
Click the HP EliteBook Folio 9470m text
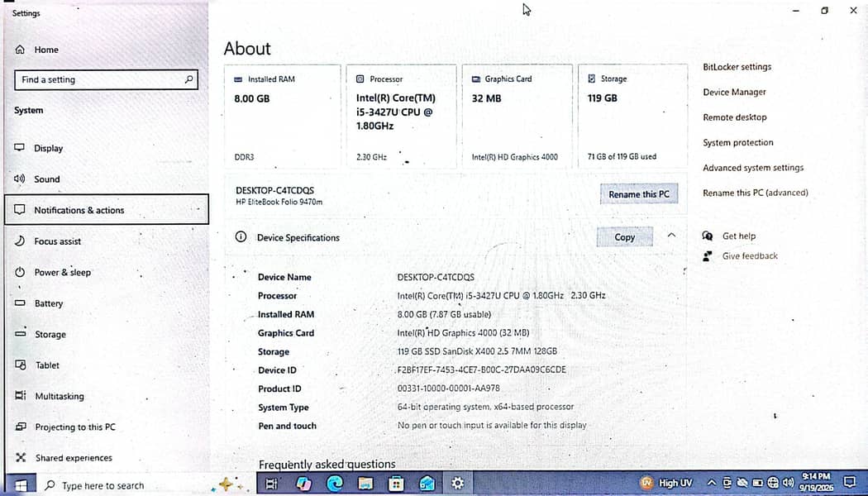tap(279, 202)
